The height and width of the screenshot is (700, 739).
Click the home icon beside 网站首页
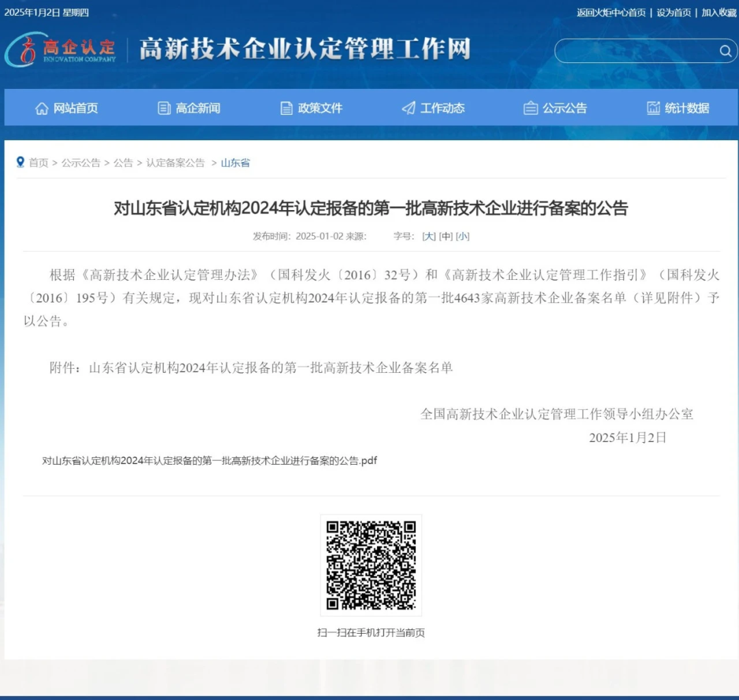[x=42, y=107]
